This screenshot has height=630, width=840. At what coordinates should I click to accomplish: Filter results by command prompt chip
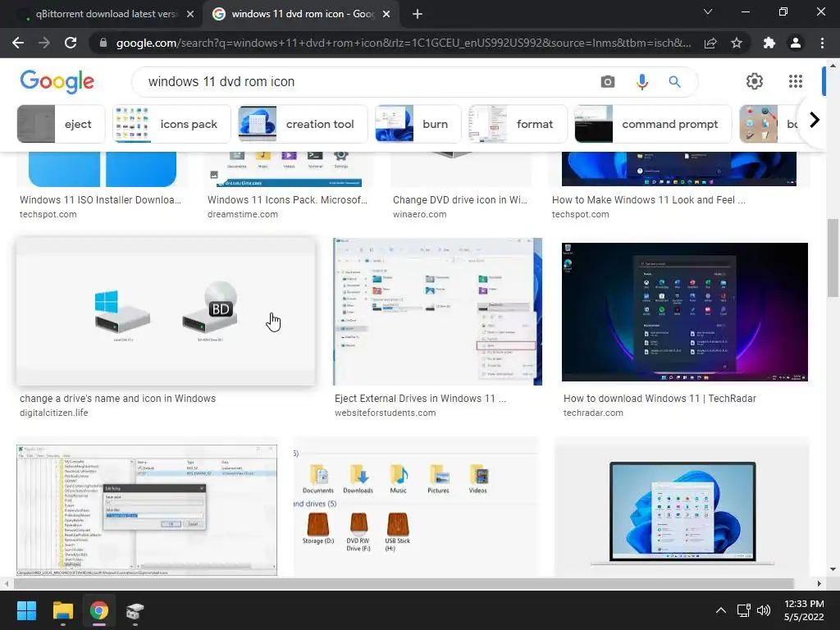[x=652, y=124]
